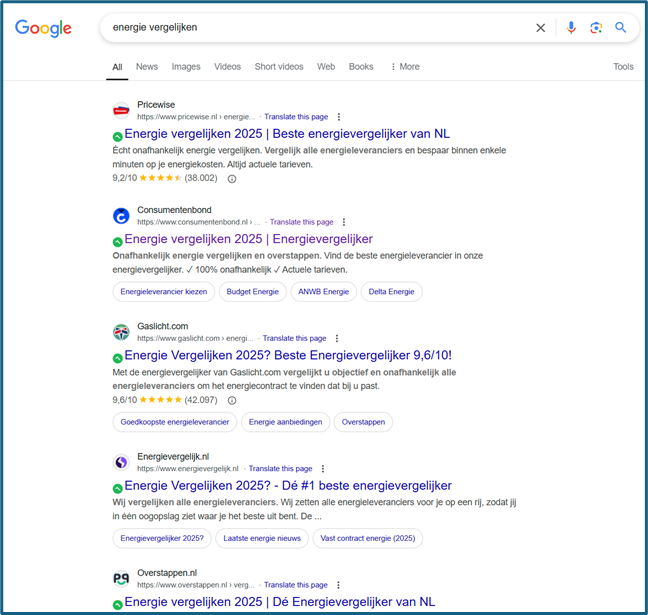The image size is (648, 615).
Task: Click green badge beside Energievergelijk title
Action: 117,489
